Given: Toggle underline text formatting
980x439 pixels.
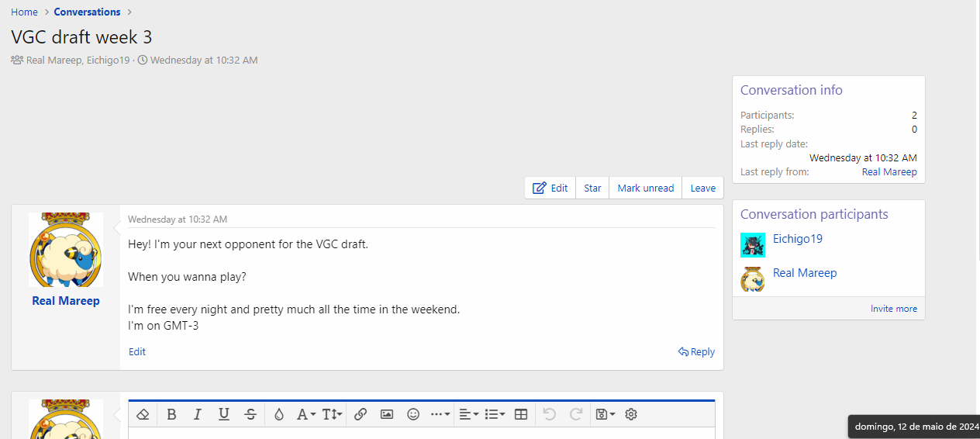Looking at the screenshot, I should [x=224, y=414].
